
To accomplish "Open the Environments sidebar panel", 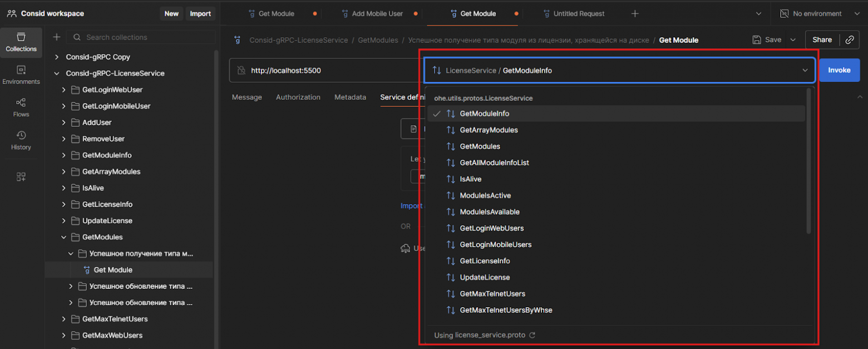I will pyautogui.click(x=21, y=75).
